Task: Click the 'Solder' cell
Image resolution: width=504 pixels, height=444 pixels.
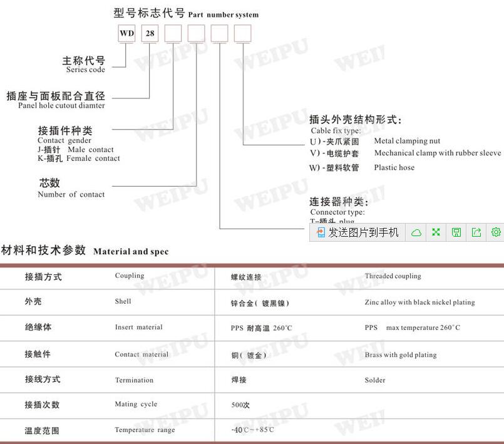Action: point(375,380)
